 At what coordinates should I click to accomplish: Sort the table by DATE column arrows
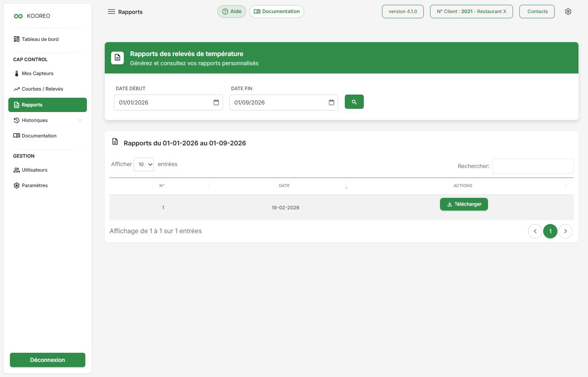point(346,186)
